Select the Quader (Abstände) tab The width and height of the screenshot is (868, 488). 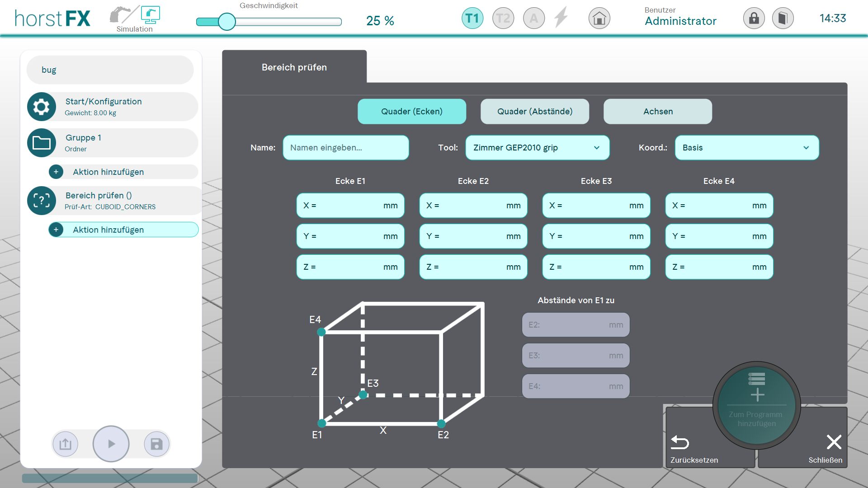click(x=534, y=112)
